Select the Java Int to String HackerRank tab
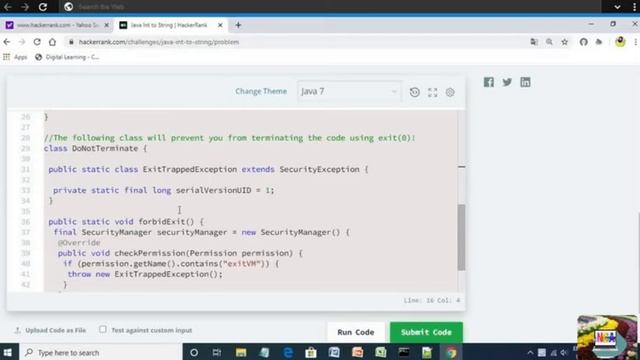The image size is (640, 360). (169, 25)
